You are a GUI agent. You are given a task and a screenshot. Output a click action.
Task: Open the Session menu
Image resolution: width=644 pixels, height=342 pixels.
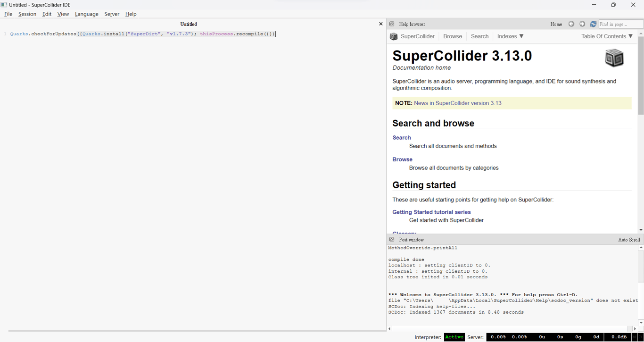27,14
